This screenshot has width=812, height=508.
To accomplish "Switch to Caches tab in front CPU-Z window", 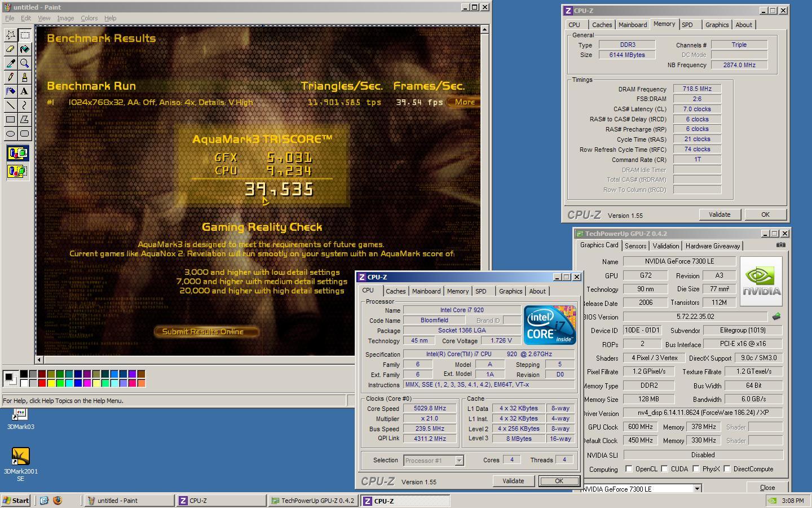I will pos(395,291).
